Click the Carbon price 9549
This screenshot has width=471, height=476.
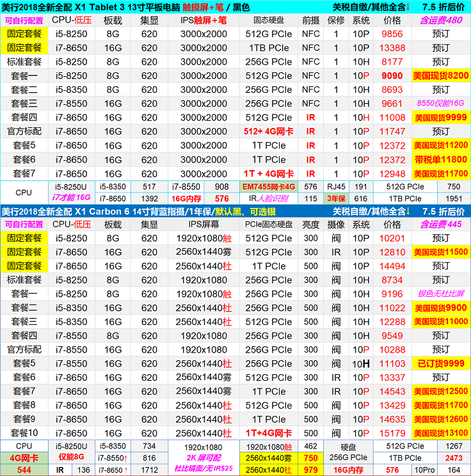(392, 336)
